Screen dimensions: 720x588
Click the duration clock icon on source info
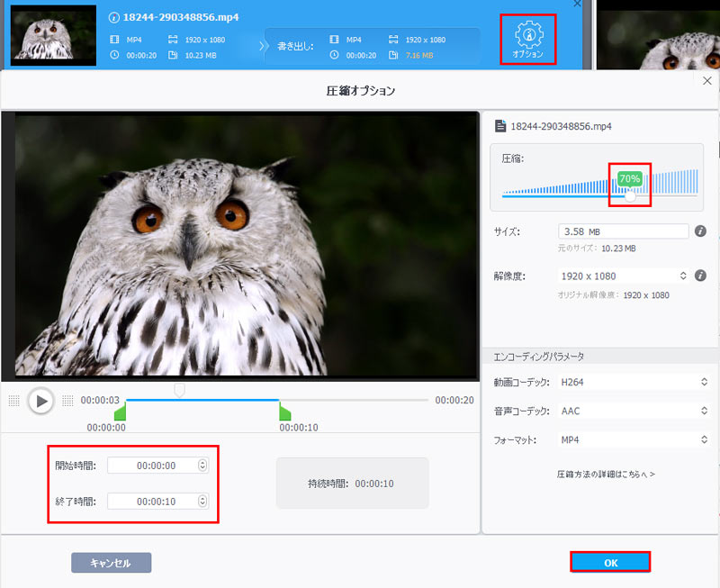(113, 55)
